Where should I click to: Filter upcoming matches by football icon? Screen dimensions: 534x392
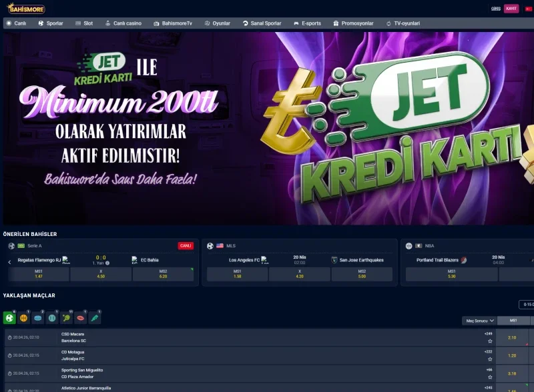[9, 318]
